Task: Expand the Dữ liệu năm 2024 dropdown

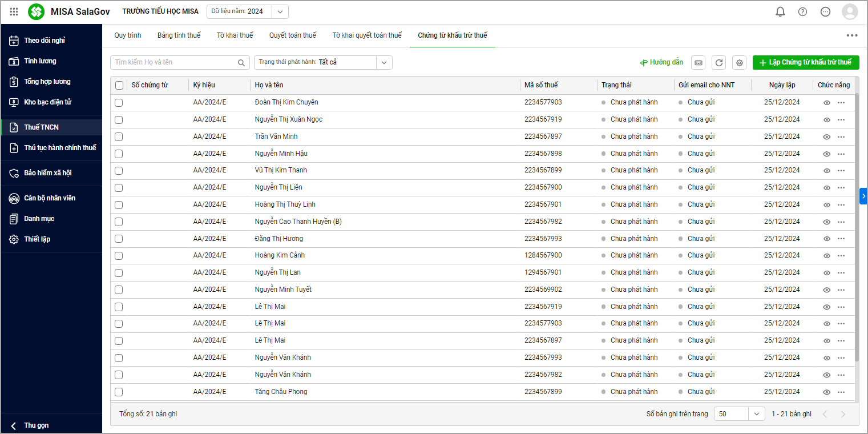Action: tap(280, 12)
